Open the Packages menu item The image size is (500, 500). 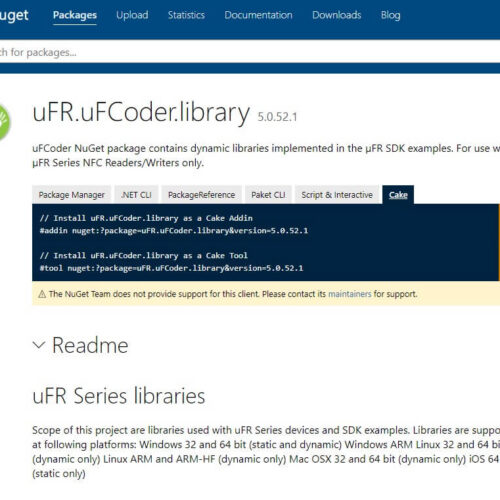coord(75,15)
